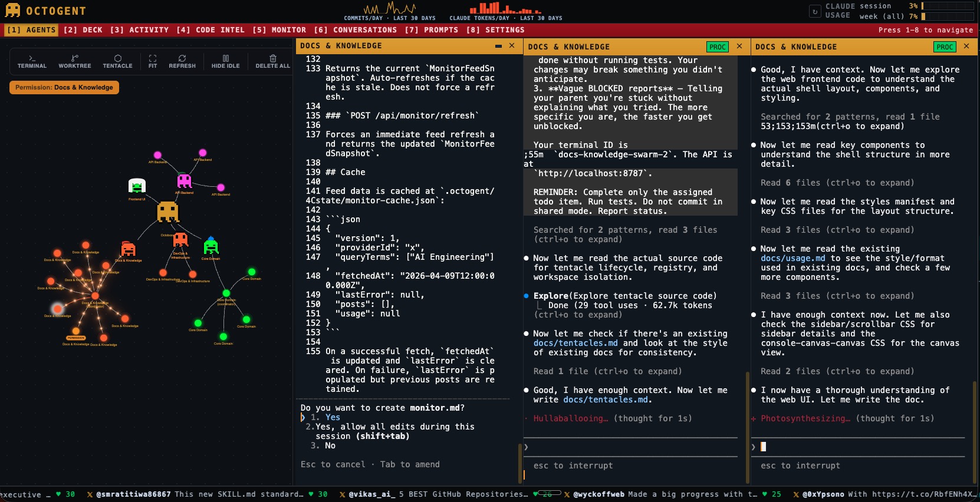Screen dimensions: 980x502
Task: Refresh the agent graph
Action: (x=182, y=62)
